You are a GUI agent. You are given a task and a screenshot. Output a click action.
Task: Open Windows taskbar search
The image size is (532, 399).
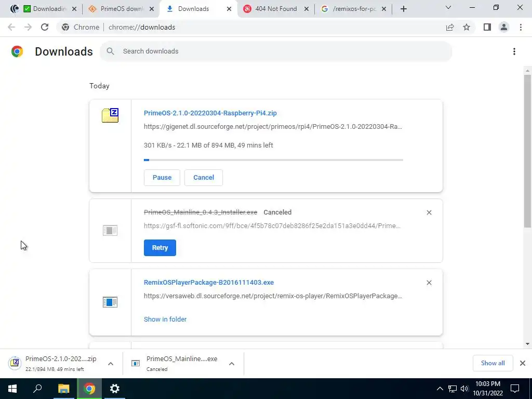point(37,389)
